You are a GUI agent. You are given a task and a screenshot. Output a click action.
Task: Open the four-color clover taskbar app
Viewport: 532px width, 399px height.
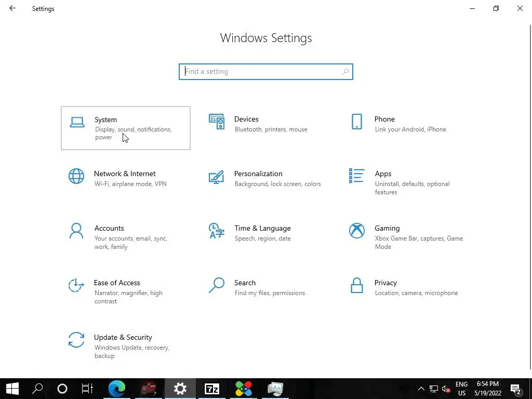(244, 389)
